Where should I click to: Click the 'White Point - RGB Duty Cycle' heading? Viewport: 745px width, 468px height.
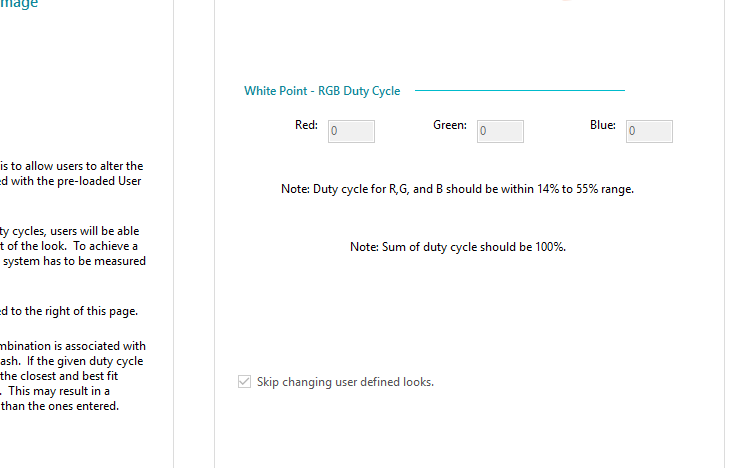(x=322, y=91)
